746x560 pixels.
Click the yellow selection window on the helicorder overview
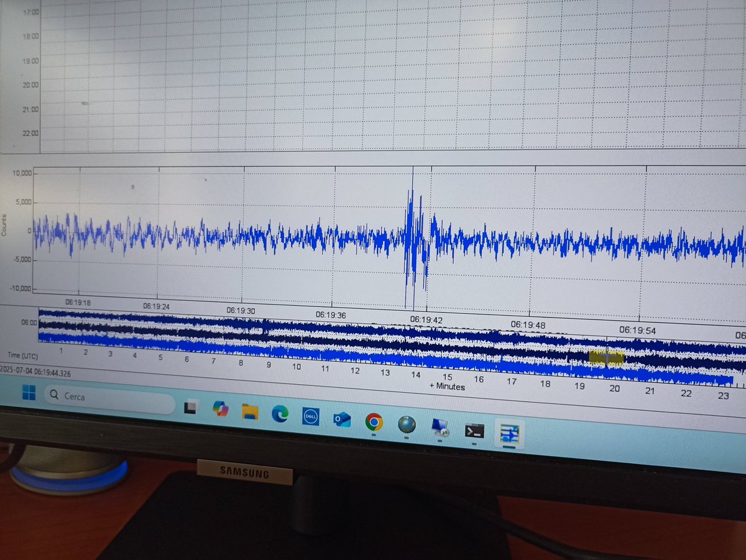pyautogui.click(x=606, y=357)
